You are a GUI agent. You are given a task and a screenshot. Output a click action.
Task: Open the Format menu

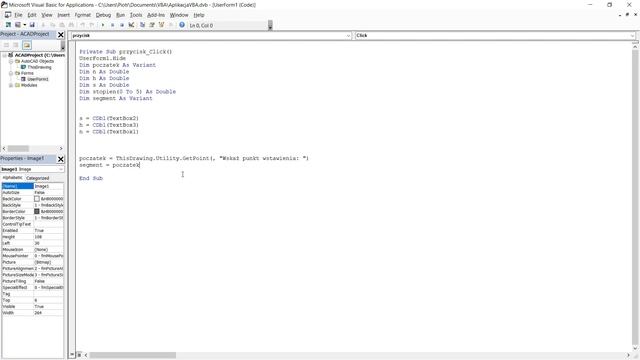point(83,15)
